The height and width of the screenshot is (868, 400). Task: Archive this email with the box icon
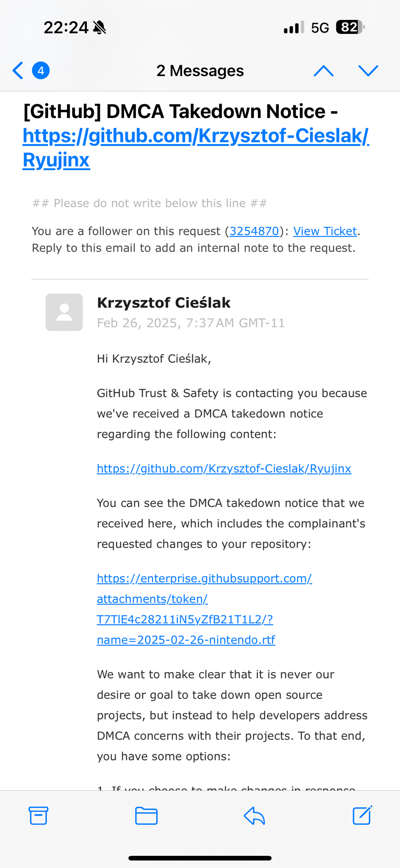click(x=38, y=815)
